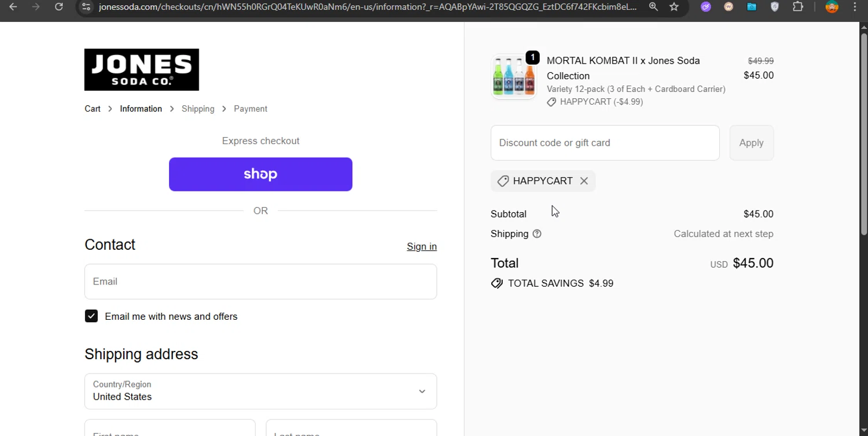Image resolution: width=868 pixels, height=436 pixels.
Task: Click the shipping help question mark icon
Action: tap(537, 234)
